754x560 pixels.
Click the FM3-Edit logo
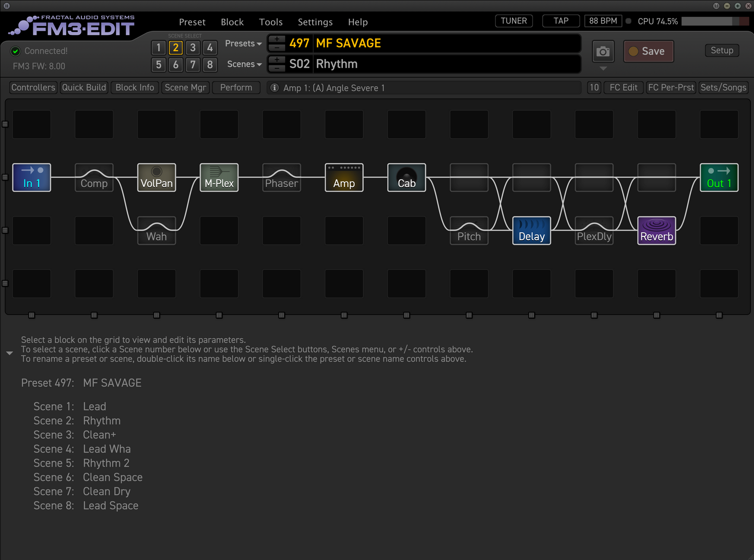coord(73,25)
